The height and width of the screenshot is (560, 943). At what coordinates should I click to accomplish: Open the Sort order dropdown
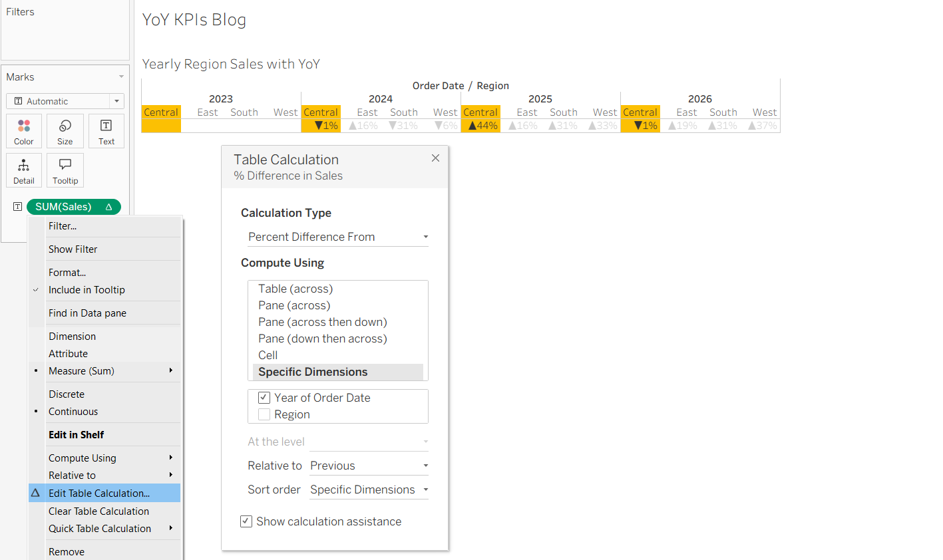[369, 490]
